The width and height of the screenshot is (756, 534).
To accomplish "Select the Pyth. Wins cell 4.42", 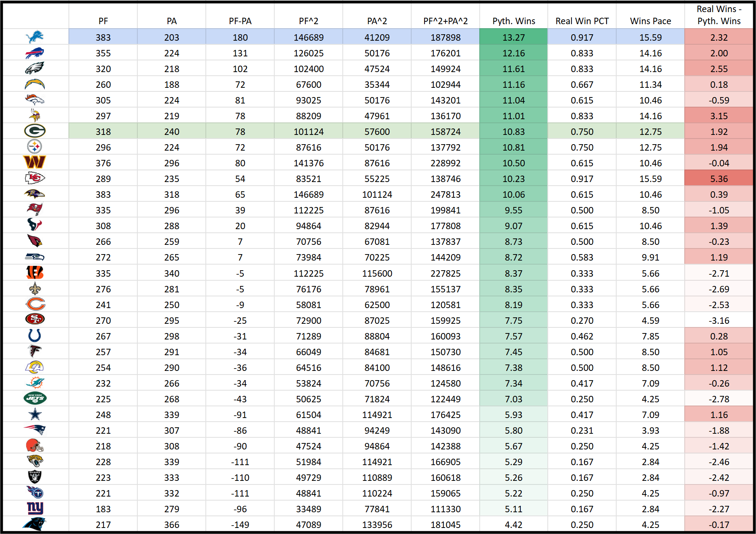I will [514, 524].
